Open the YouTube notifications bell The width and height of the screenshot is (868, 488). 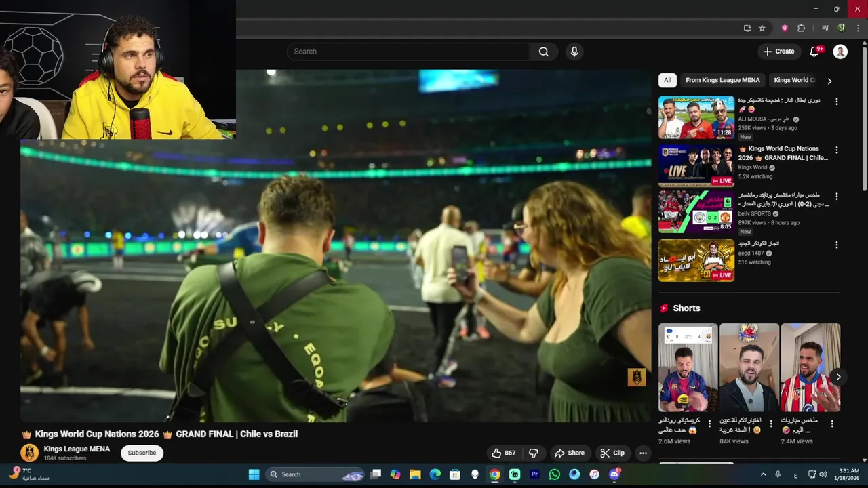[x=816, y=52]
